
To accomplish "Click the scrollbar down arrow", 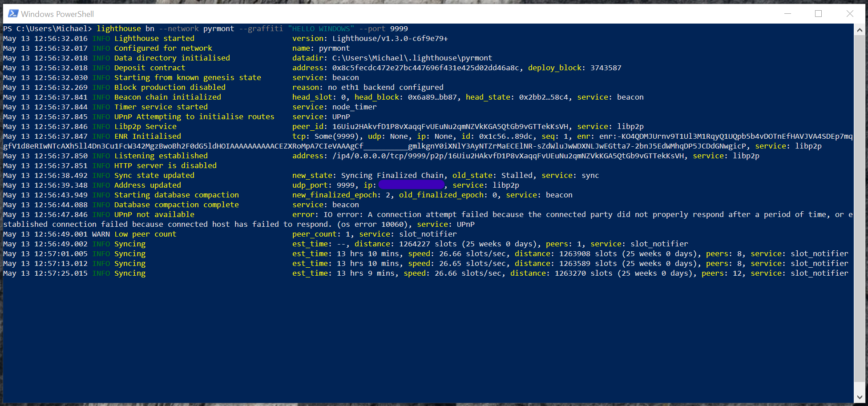I will [x=859, y=397].
